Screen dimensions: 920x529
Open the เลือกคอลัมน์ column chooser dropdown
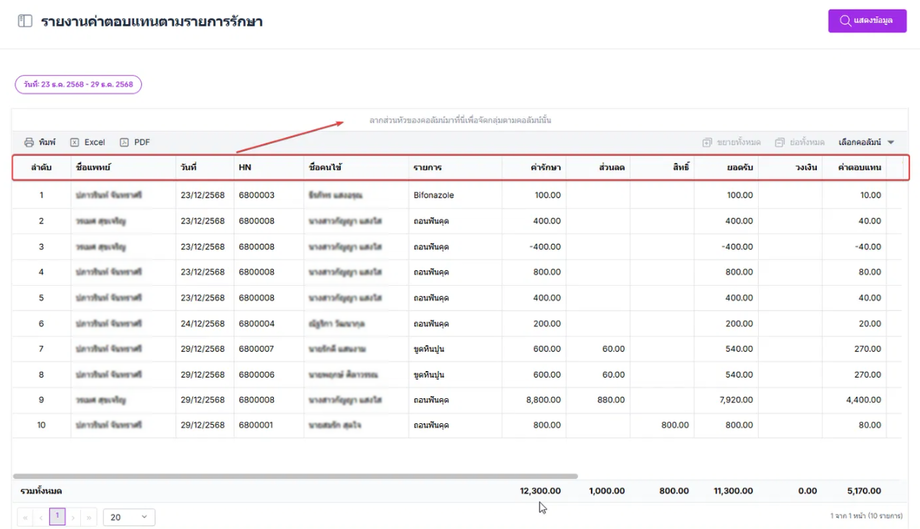click(866, 143)
